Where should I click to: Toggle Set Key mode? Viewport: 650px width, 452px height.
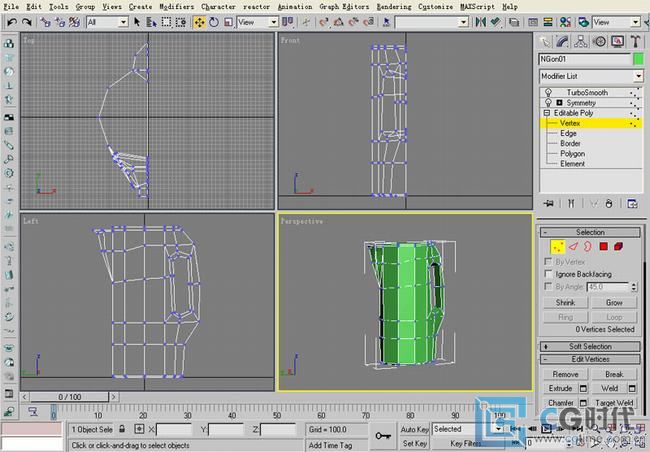click(x=415, y=443)
